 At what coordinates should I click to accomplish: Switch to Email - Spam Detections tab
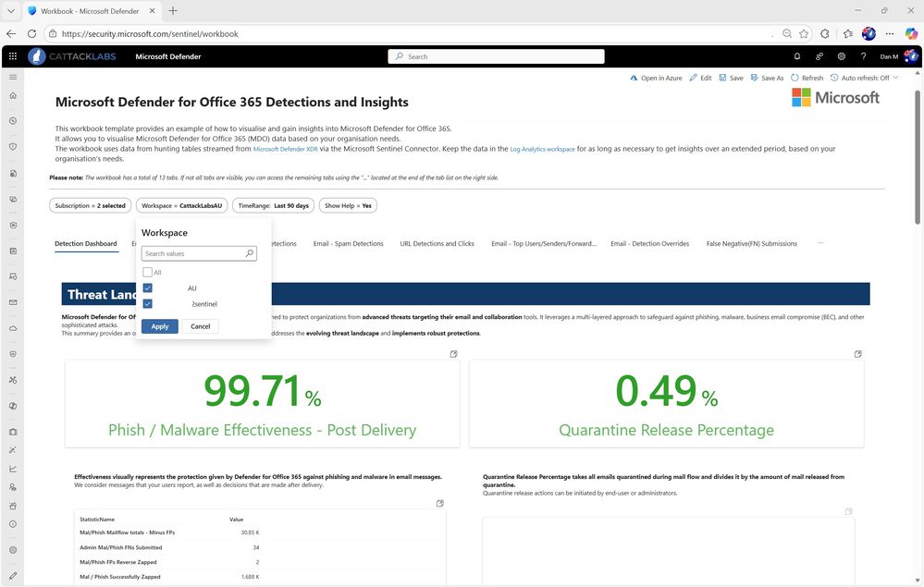pos(349,244)
